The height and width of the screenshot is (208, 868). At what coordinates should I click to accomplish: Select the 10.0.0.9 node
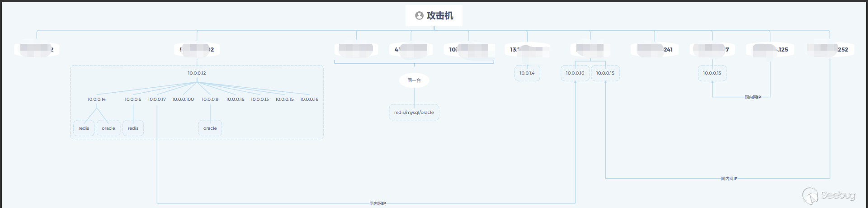tap(210, 99)
